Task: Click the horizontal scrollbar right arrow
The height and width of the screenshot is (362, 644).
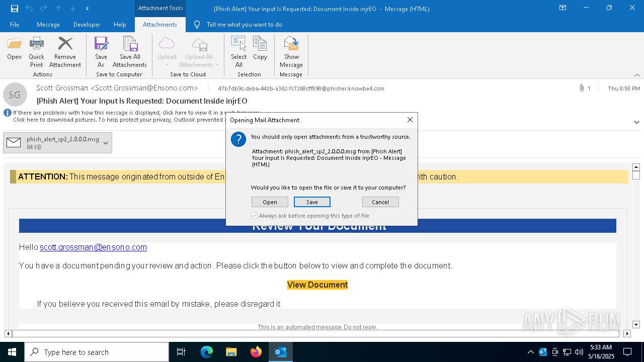Action: 627,333
